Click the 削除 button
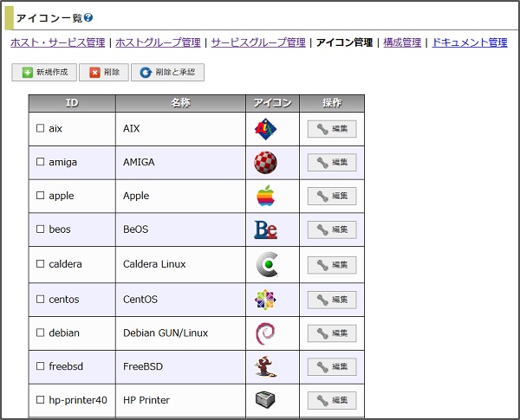 [x=104, y=72]
